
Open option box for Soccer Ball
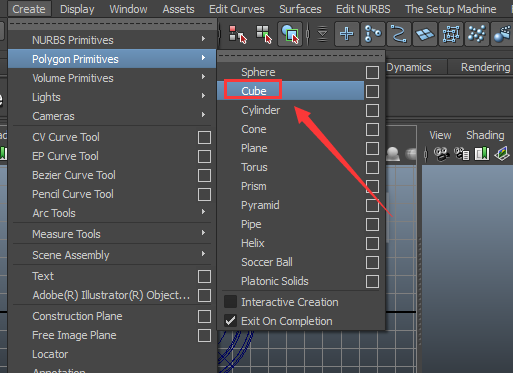[372, 262]
